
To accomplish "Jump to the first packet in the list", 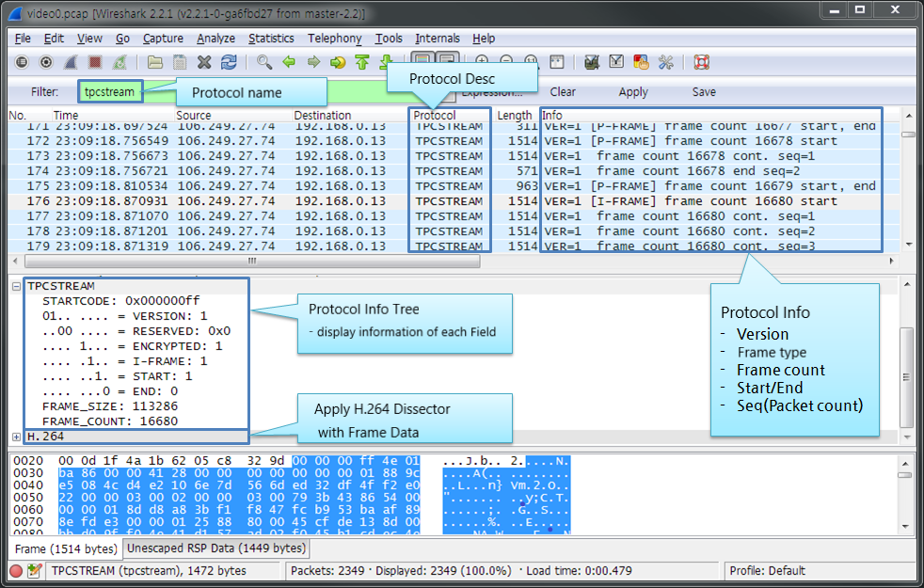I will click(x=362, y=62).
